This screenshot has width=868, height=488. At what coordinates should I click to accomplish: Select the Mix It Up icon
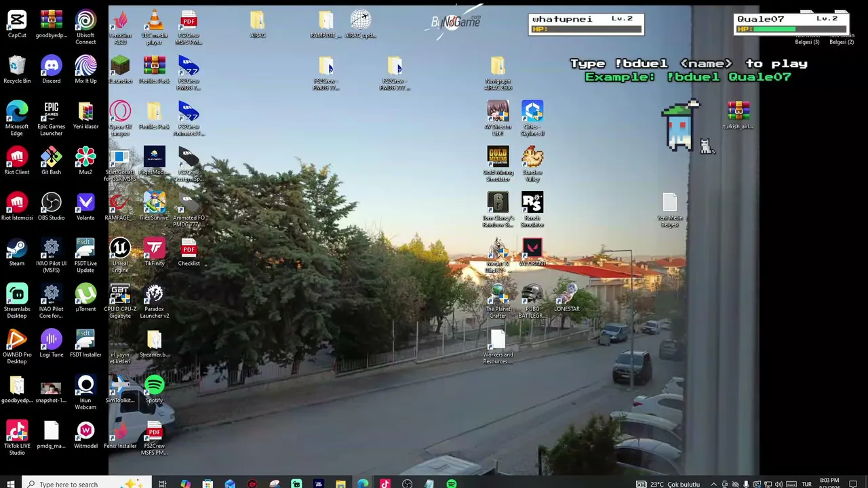(x=85, y=70)
